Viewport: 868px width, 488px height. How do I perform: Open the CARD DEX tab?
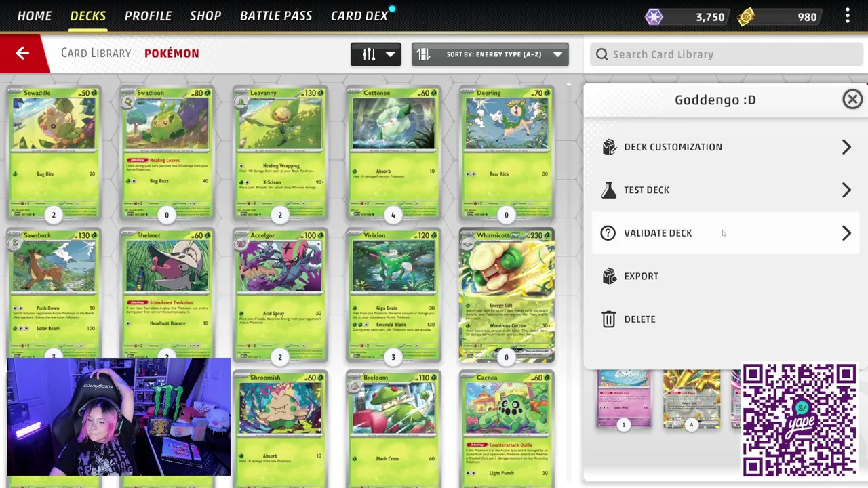coord(359,16)
